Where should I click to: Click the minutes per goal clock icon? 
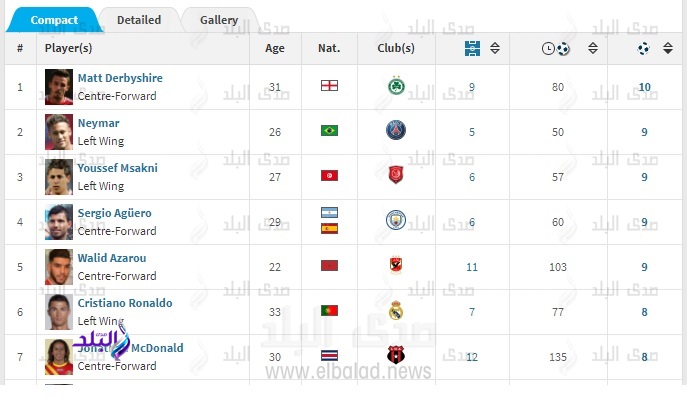pyautogui.click(x=548, y=48)
